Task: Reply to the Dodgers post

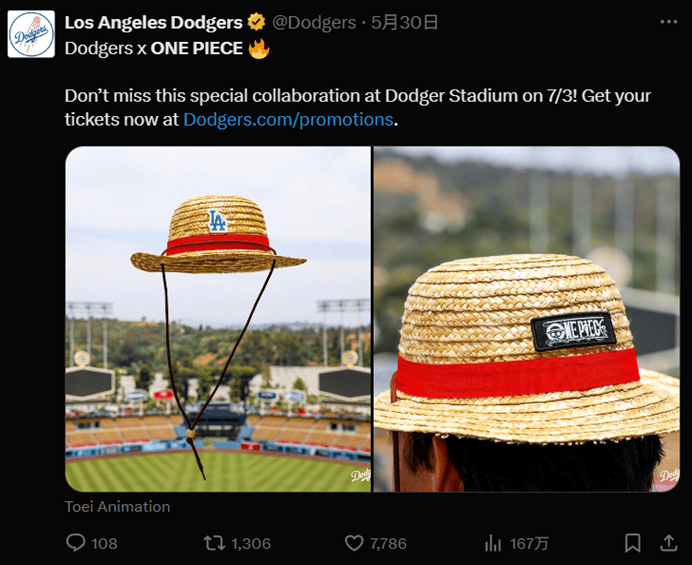Action: pyautogui.click(x=76, y=543)
